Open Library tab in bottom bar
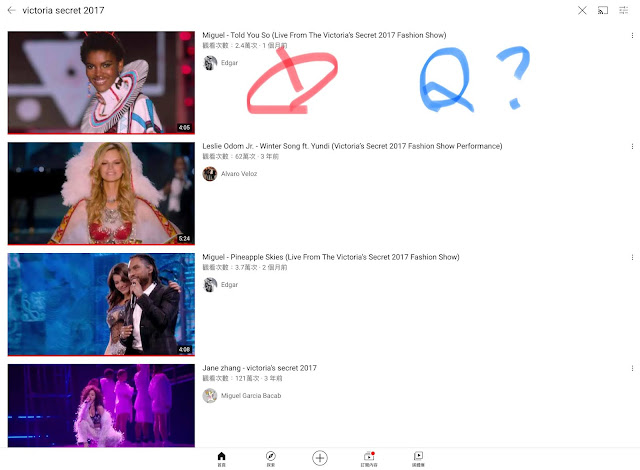This screenshot has height=470, width=640. (x=418, y=459)
